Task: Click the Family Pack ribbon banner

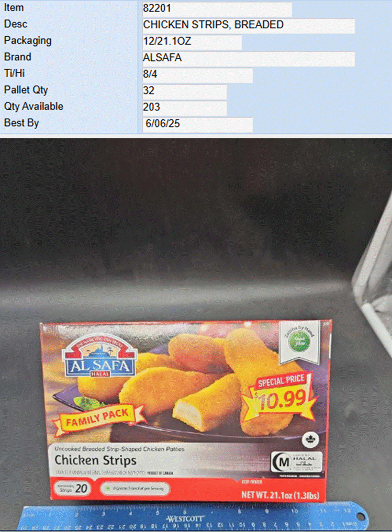Action: click(x=98, y=418)
